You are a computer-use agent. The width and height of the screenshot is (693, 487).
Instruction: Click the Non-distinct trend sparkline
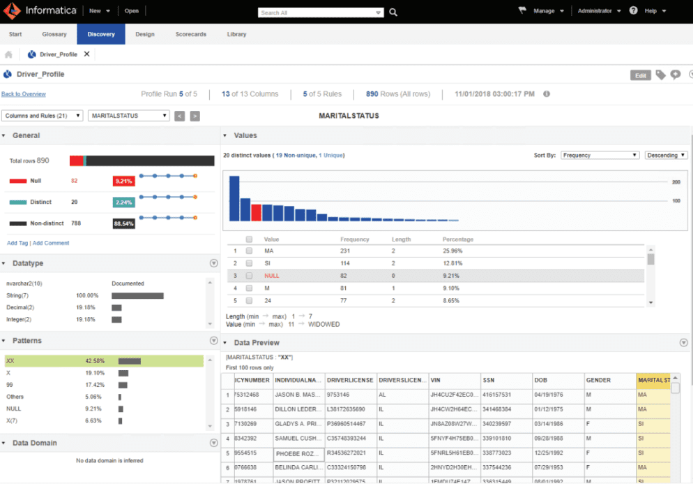point(168,217)
